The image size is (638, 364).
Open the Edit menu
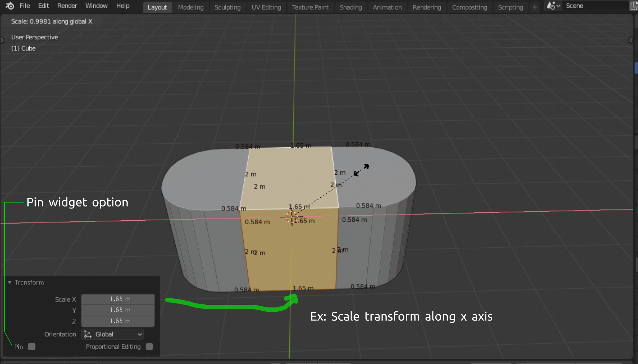43,6
